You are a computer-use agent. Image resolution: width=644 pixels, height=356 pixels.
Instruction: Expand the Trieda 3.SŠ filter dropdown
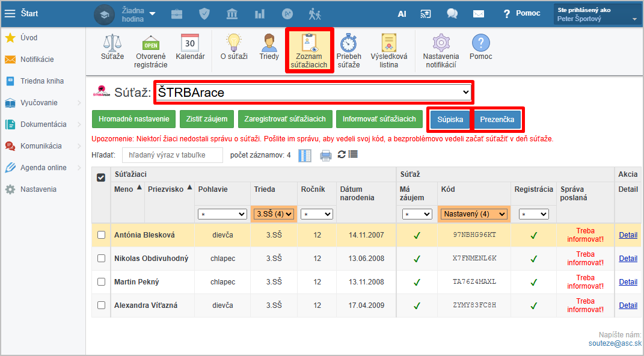click(x=274, y=214)
